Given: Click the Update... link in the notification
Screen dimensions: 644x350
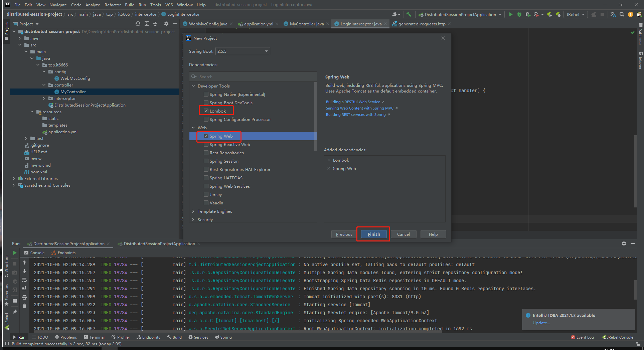Looking at the screenshot, I should (x=541, y=323).
